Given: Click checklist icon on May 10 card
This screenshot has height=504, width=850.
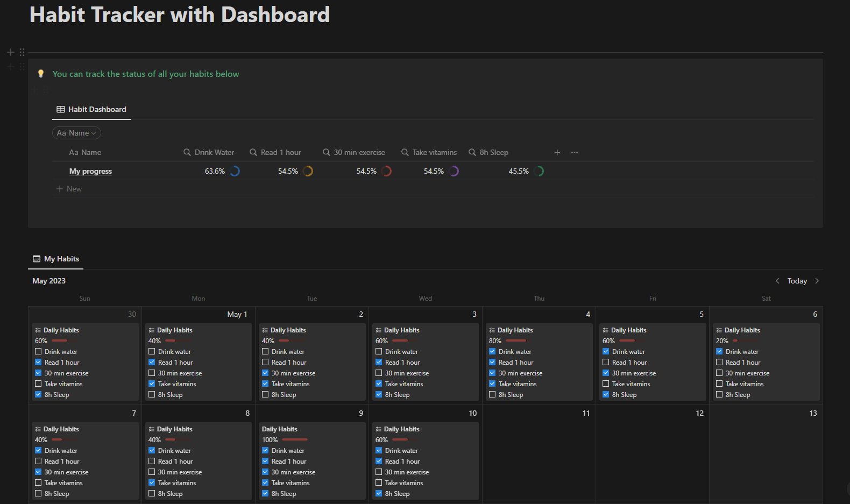Looking at the screenshot, I should pos(379,429).
